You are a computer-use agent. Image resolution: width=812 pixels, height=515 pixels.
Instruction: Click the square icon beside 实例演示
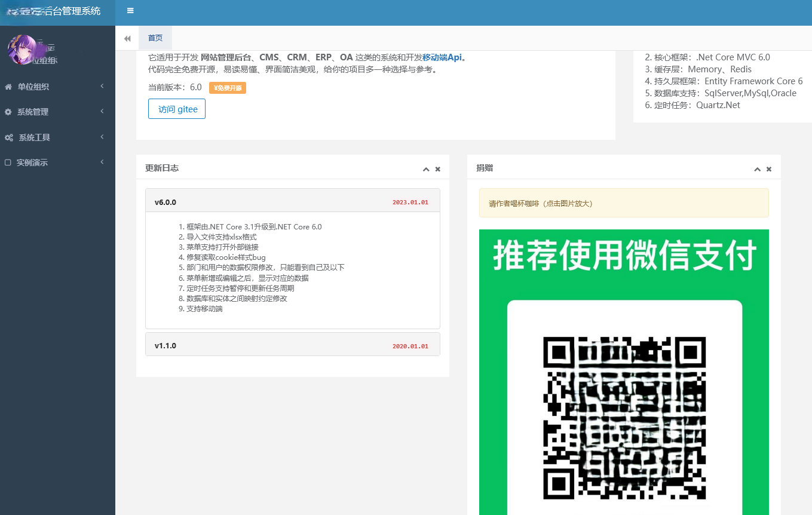coord(8,163)
